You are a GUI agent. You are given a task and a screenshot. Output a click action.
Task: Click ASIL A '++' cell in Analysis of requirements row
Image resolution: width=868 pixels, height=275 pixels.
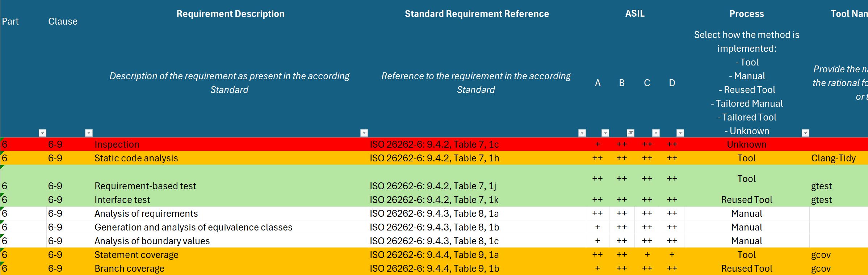(x=598, y=213)
